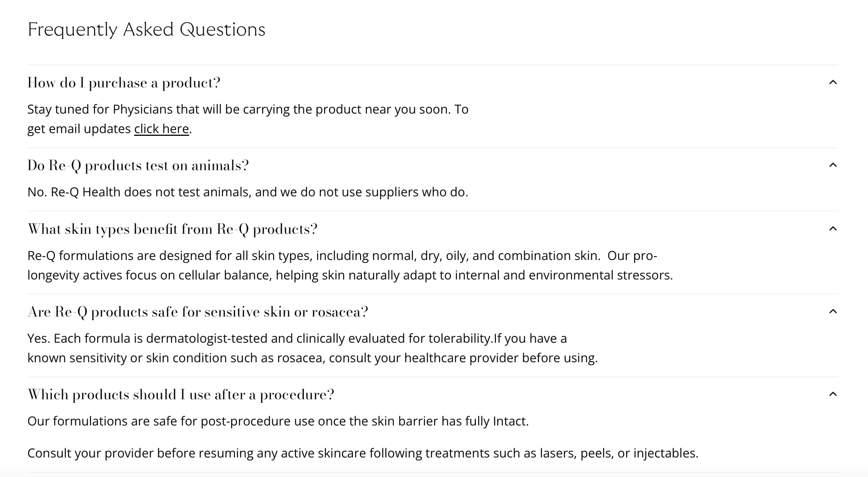Collapse the post-procedure question chevron
The image size is (868, 477).
[x=833, y=394]
